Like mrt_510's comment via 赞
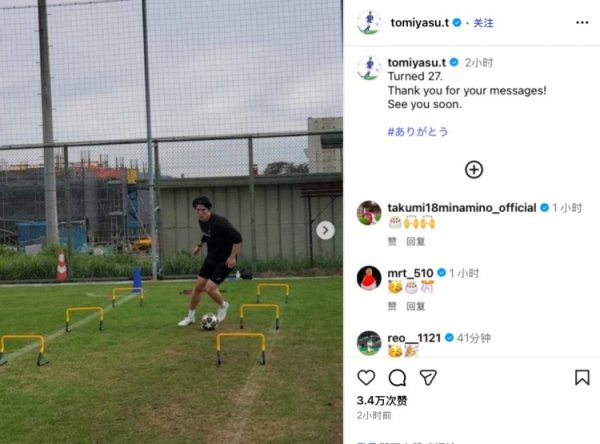Screen dimensions: 600x444 [x=392, y=306]
